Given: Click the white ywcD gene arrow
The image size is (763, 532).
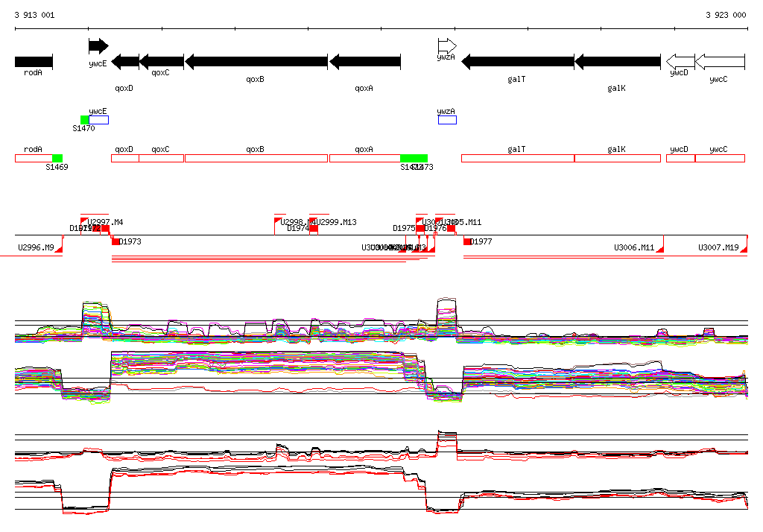Looking at the screenshot, I should (680, 62).
